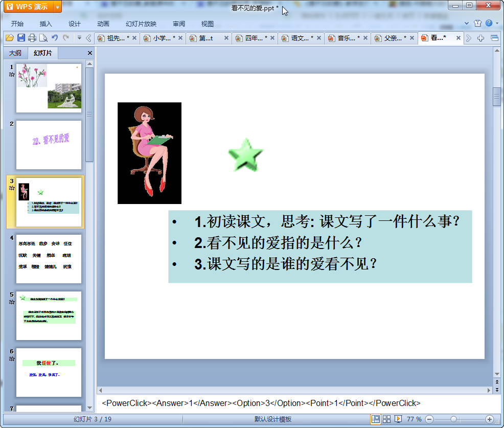Select the green star shape on slide
Image resolution: width=504 pixels, height=428 pixels.
click(x=246, y=155)
